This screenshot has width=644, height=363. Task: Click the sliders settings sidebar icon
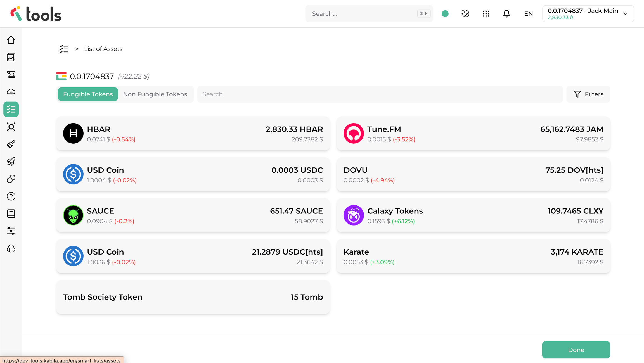point(11,231)
